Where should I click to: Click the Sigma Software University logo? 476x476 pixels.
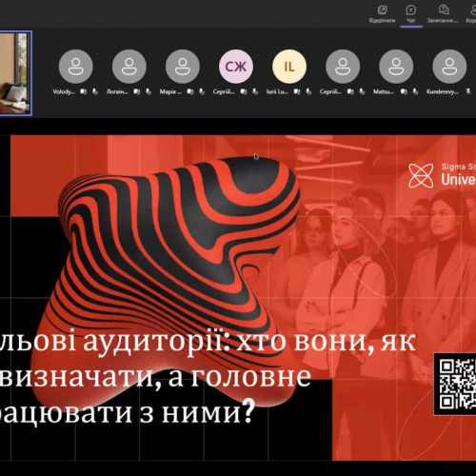[442, 175]
